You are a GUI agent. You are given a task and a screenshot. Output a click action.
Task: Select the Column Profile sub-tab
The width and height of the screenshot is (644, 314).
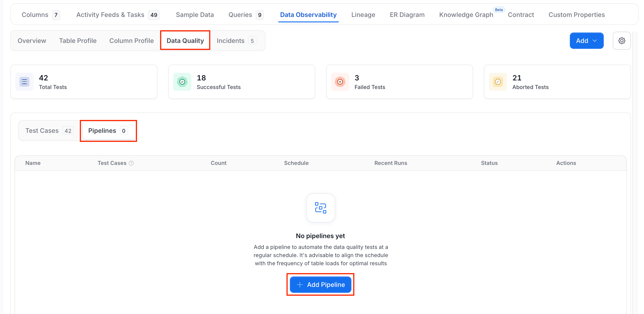pyautogui.click(x=132, y=40)
